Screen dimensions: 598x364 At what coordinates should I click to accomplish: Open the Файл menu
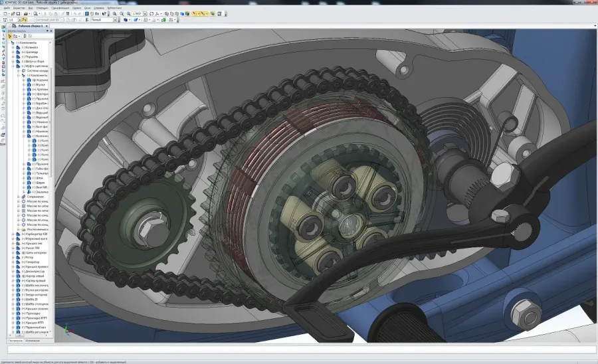tap(7, 8)
